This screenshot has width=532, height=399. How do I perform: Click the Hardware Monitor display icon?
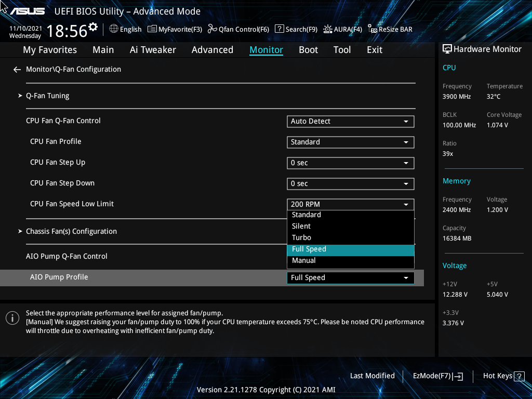coord(447,49)
